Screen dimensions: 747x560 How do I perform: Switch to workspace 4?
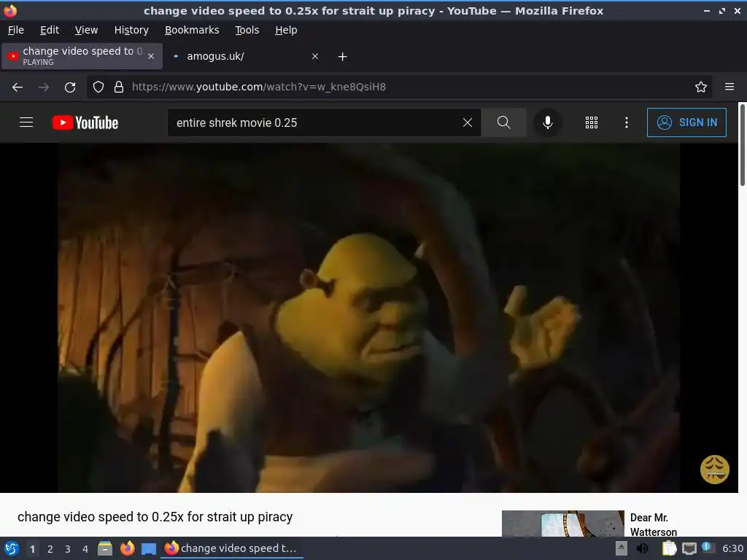tap(85, 549)
